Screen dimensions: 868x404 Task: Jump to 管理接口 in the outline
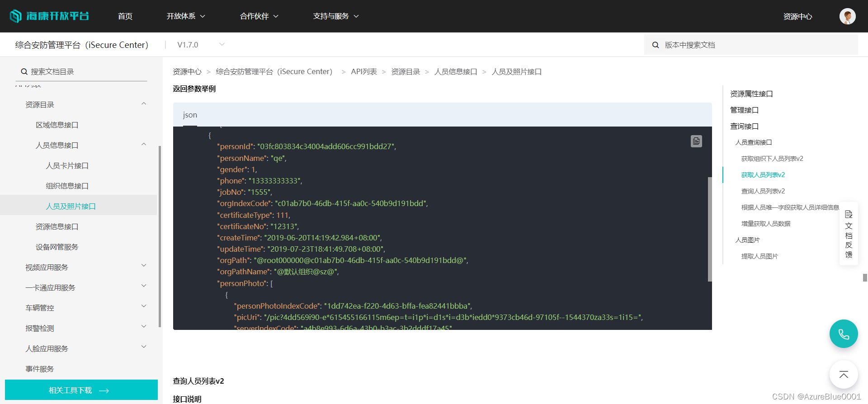(744, 110)
